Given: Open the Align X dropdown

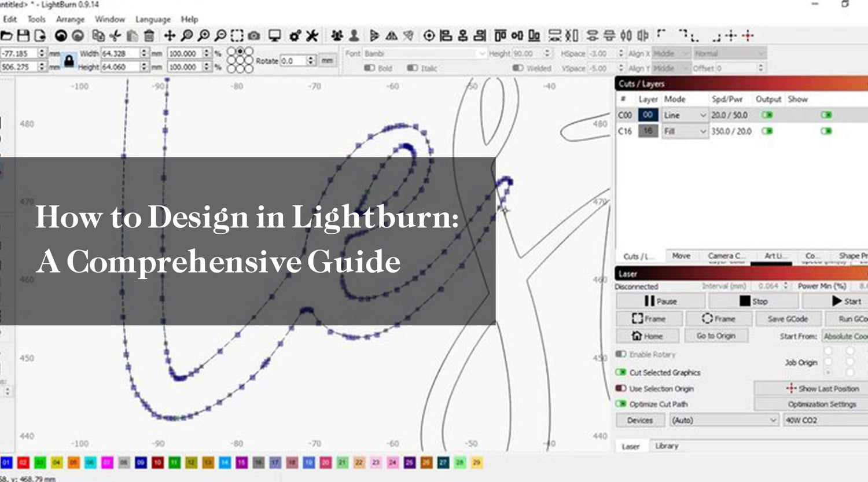Looking at the screenshot, I should click(x=671, y=53).
